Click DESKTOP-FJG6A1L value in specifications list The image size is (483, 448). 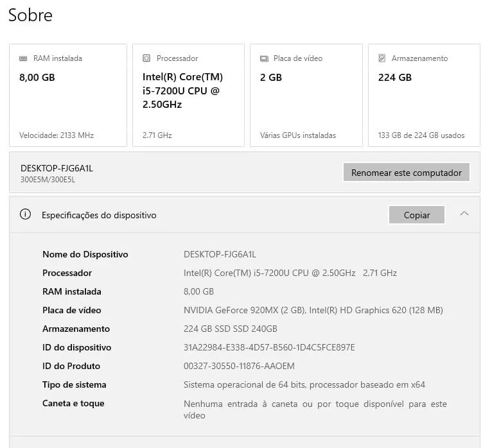pos(220,254)
